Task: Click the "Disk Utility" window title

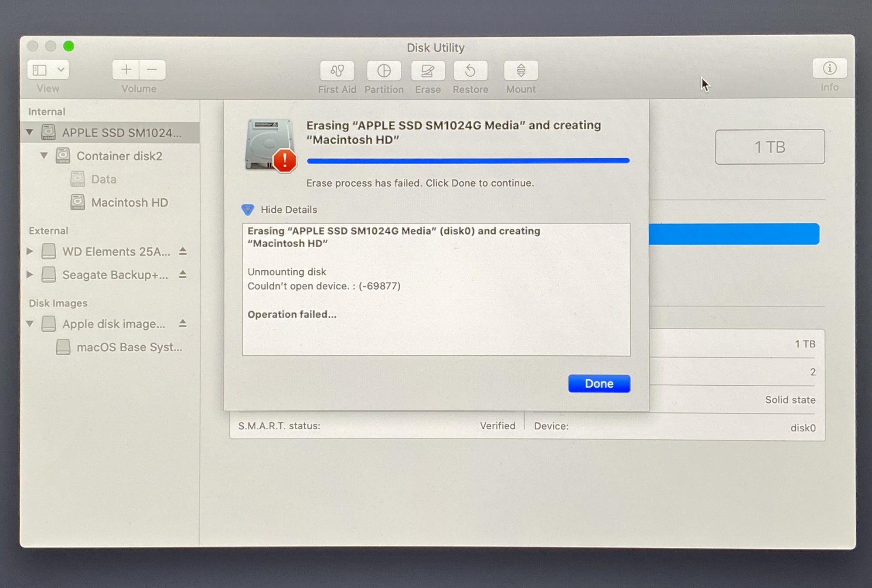Action: click(x=436, y=48)
